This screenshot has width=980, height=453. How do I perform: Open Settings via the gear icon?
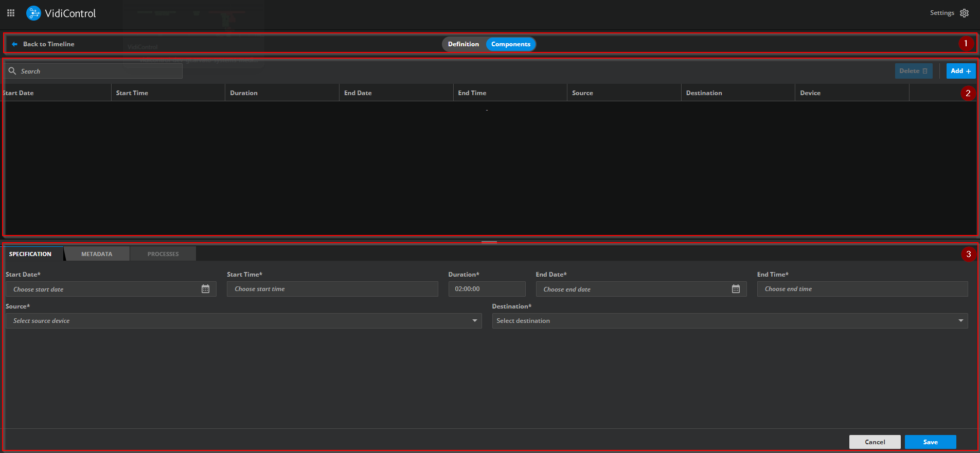click(x=964, y=13)
